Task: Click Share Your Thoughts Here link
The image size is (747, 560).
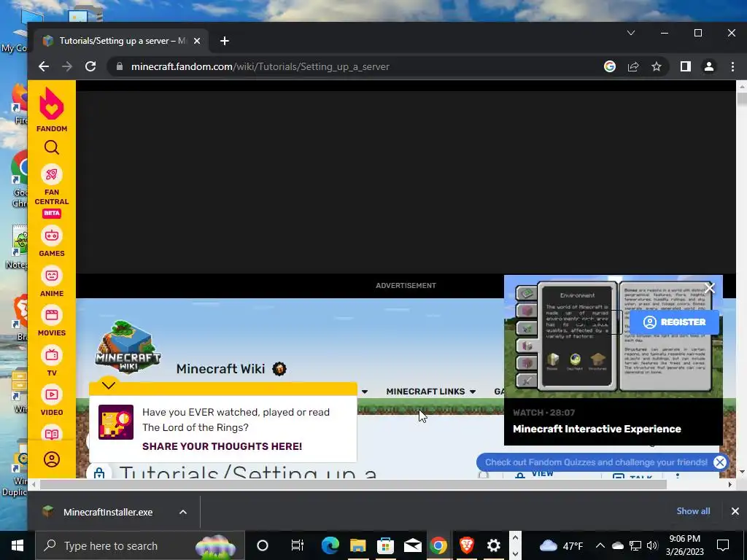Action: point(222,446)
